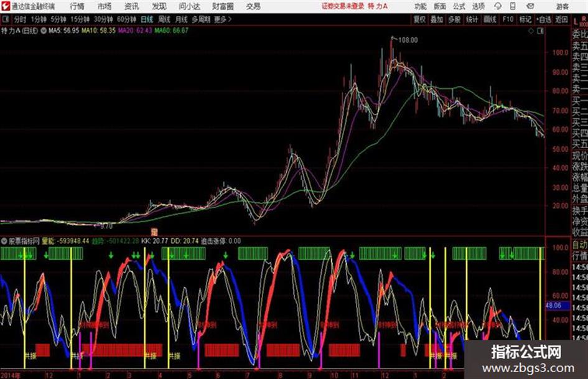Click the 复权 toolbar button

click(x=419, y=19)
